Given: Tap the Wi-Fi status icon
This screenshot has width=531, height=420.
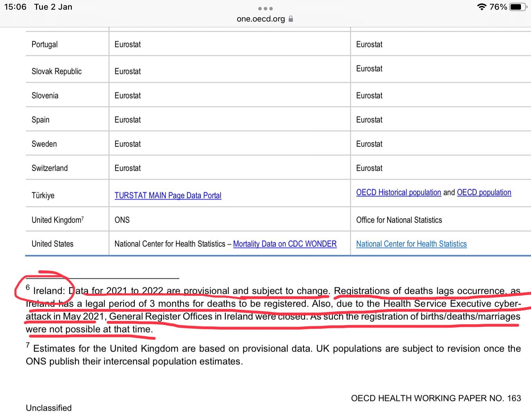Looking at the screenshot, I should tap(482, 7).
